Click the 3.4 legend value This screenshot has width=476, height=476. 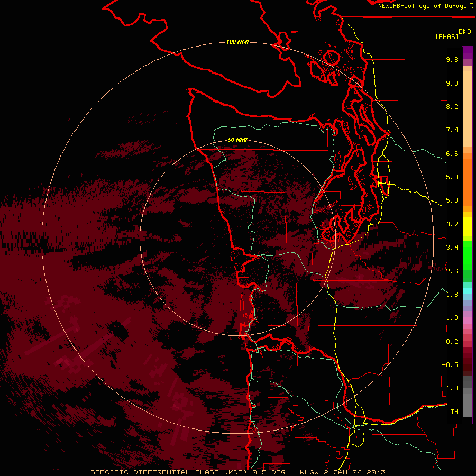click(x=452, y=248)
